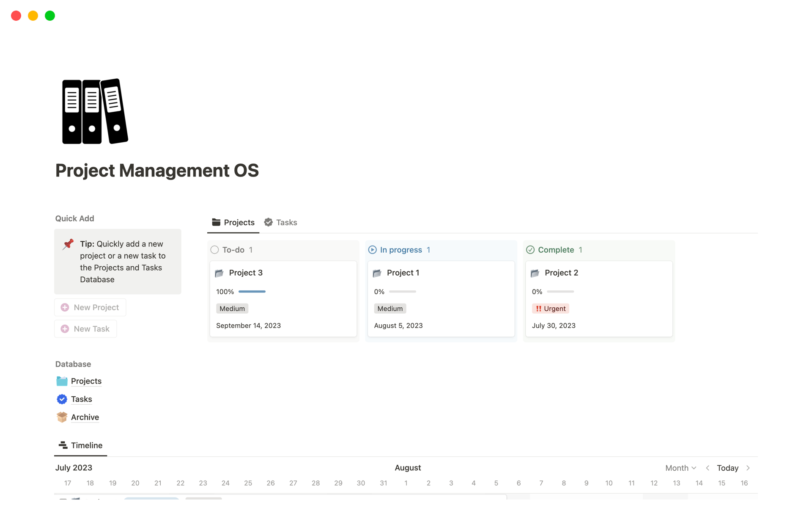Viewport: 812px width, 508px height.
Task: Click the folder icon on the Project 3 card
Action: [x=219, y=273]
